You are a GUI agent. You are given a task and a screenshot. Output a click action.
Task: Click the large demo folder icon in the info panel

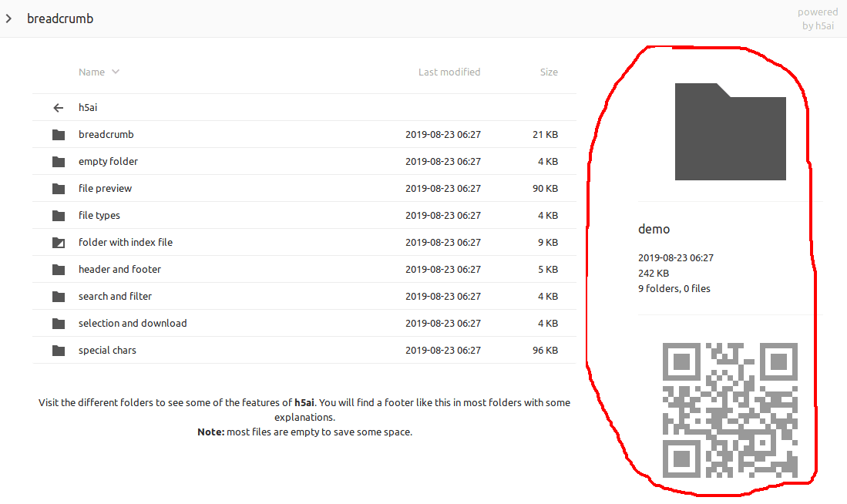(x=730, y=132)
